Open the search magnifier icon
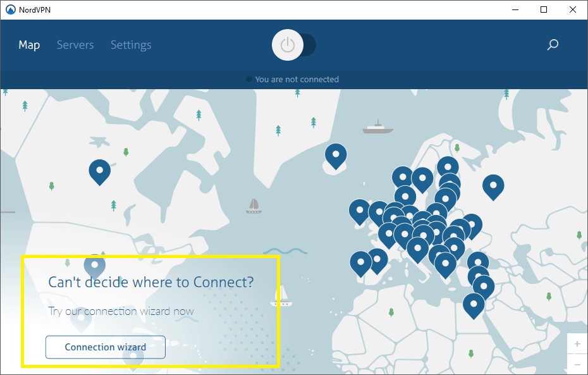This screenshot has width=588, height=375. (553, 45)
